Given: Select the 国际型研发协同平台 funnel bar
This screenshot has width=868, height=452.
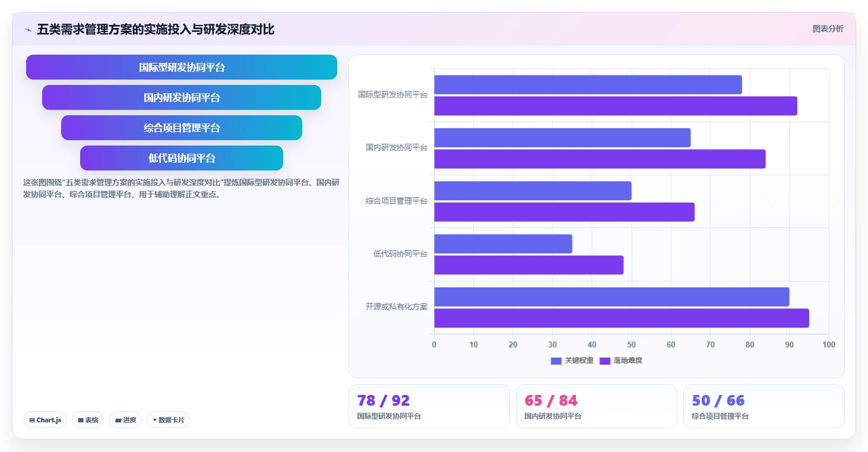Looking at the screenshot, I should coord(182,67).
